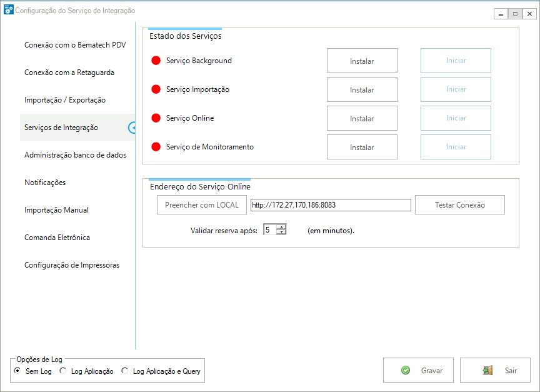Click Iniciar for Serviço Online
Image resolution: width=540 pixels, height=392 pixels.
456,118
